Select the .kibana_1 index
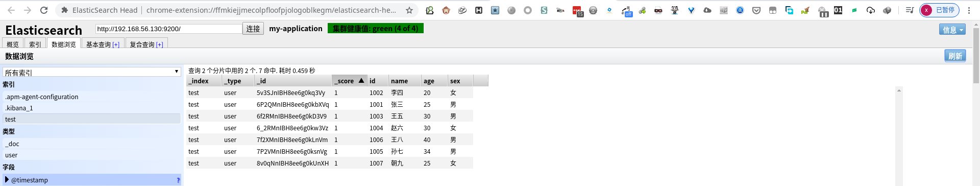The width and height of the screenshot is (980, 186). click(x=92, y=108)
